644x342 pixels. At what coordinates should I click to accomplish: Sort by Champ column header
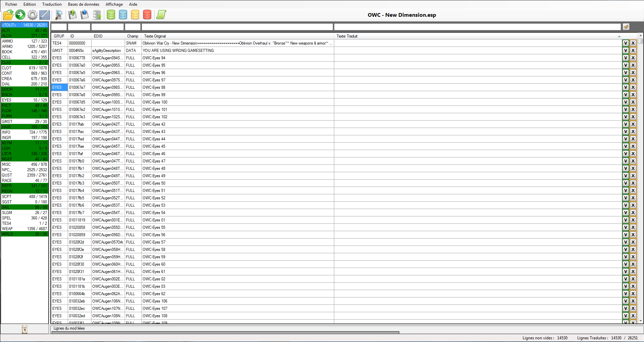coord(133,36)
